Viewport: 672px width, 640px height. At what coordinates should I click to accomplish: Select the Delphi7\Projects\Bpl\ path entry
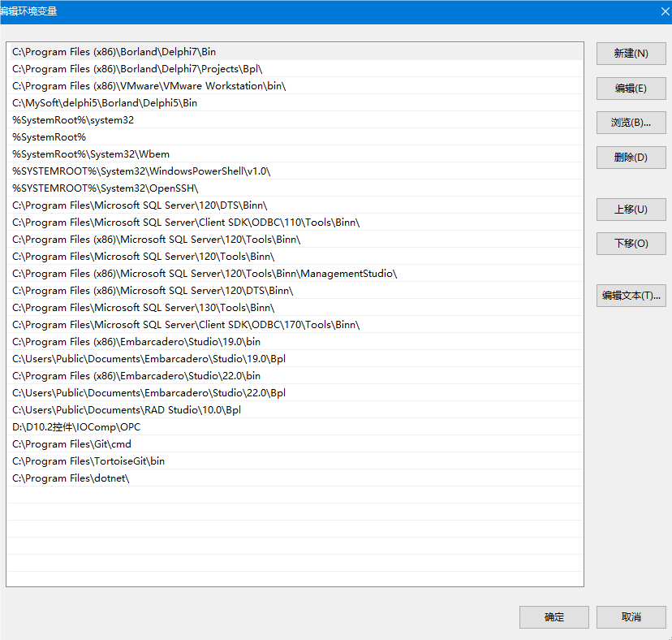coord(295,69)
